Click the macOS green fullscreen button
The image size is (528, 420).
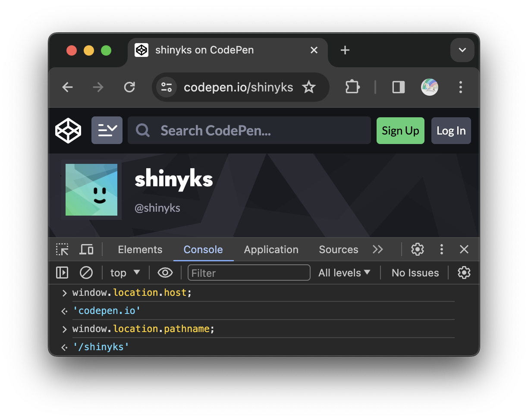coord(106,50)
